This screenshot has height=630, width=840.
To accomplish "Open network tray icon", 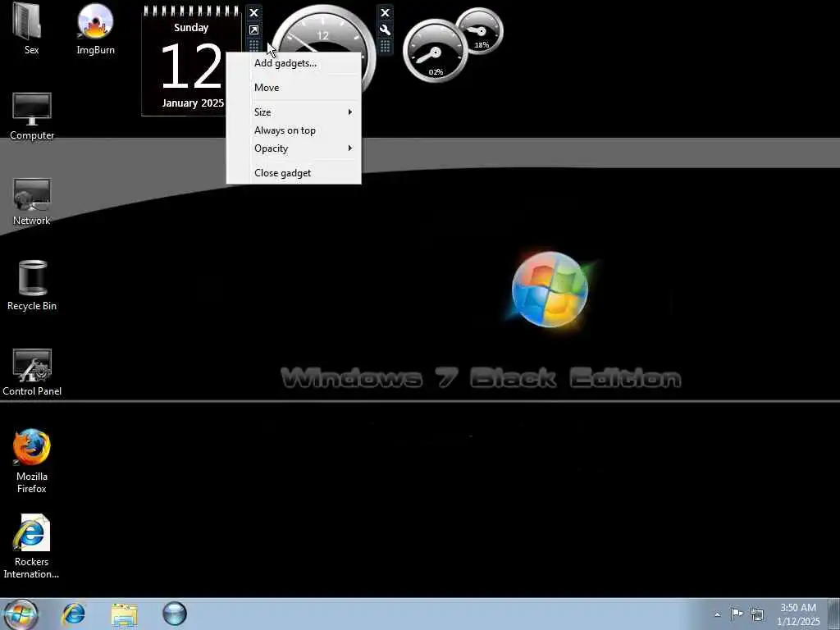I will click(757, 614).
